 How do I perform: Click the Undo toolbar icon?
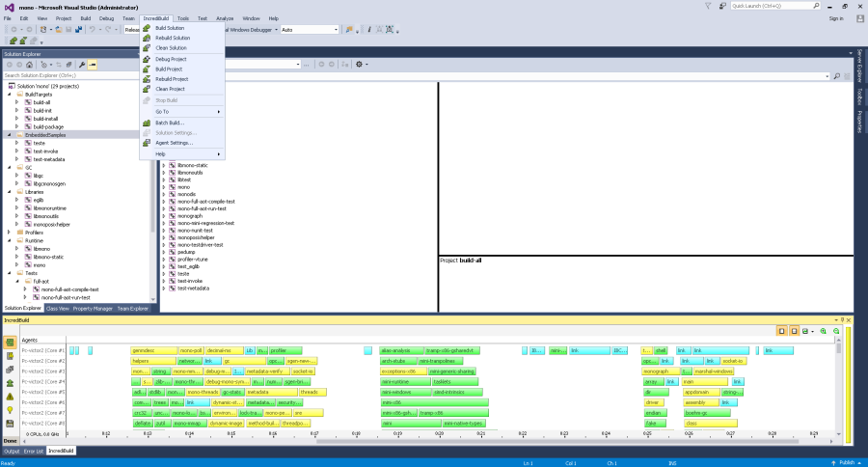point(93,29)
